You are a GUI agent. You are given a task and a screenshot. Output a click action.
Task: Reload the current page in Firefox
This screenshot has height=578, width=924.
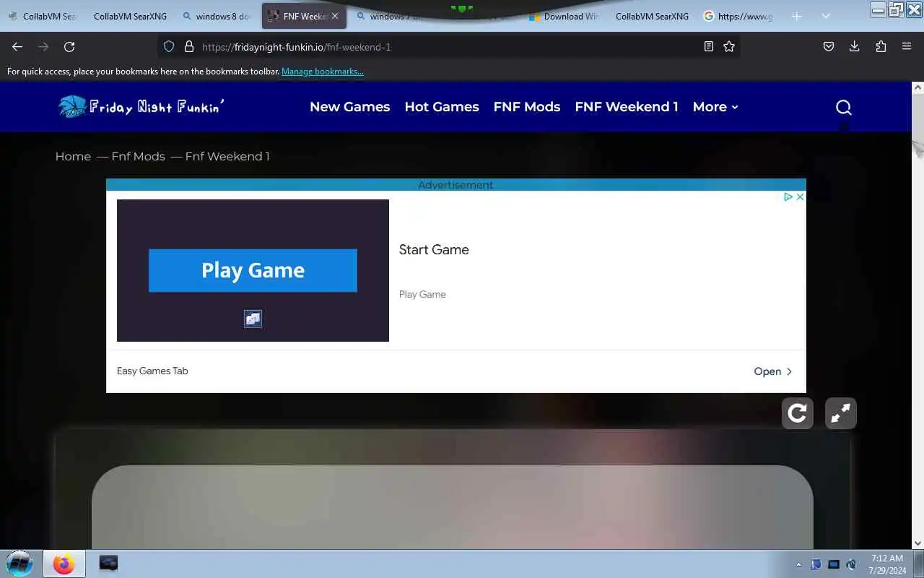69,46
